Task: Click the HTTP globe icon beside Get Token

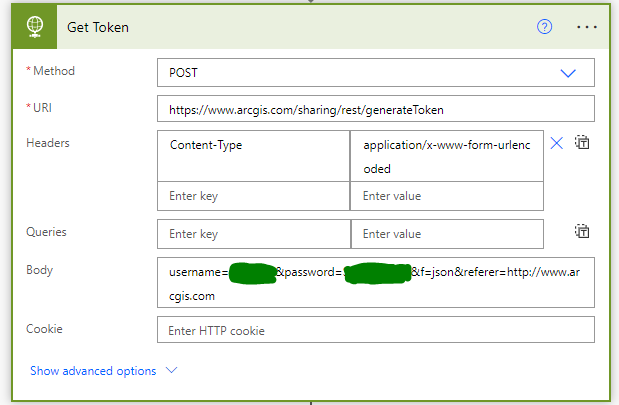Action: pos(32,27)
